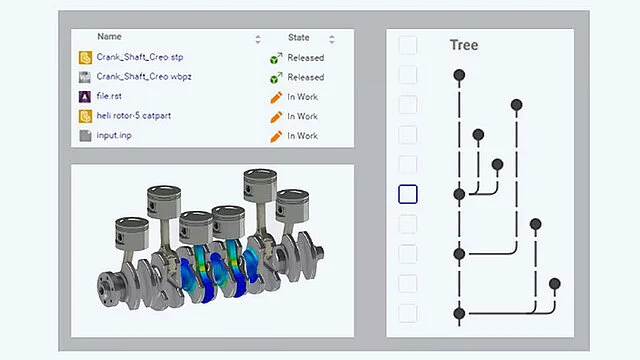Click the purple file.rst file icon

tap(85, 96)
